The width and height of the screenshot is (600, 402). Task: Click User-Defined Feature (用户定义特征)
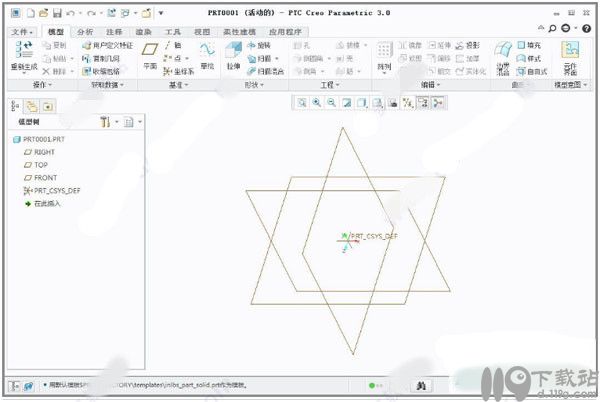click(108, 46)
